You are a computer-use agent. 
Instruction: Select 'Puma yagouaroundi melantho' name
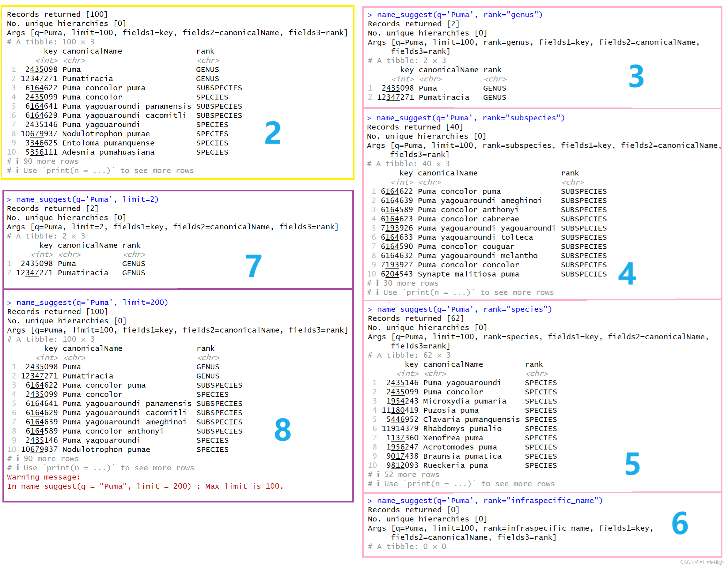478,256
